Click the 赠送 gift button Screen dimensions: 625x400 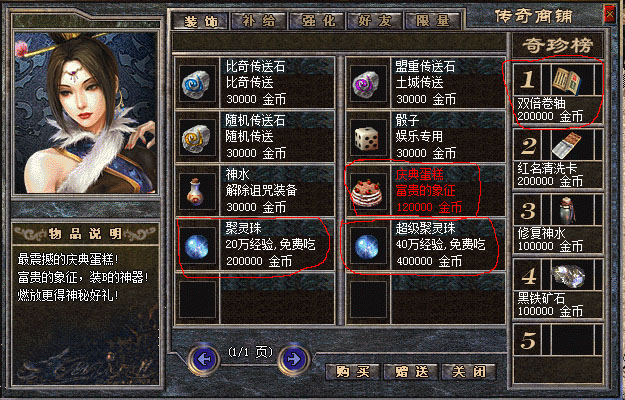[x=411, y=372]
